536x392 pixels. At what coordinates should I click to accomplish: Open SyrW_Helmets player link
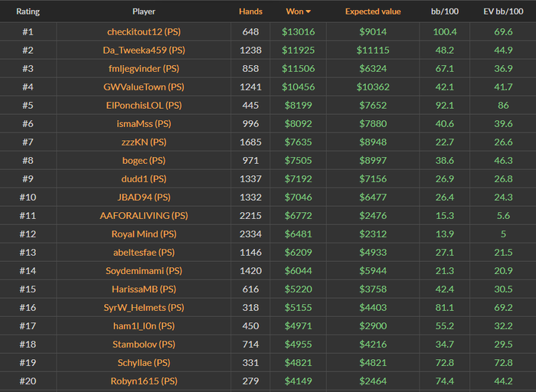point(144,307)
